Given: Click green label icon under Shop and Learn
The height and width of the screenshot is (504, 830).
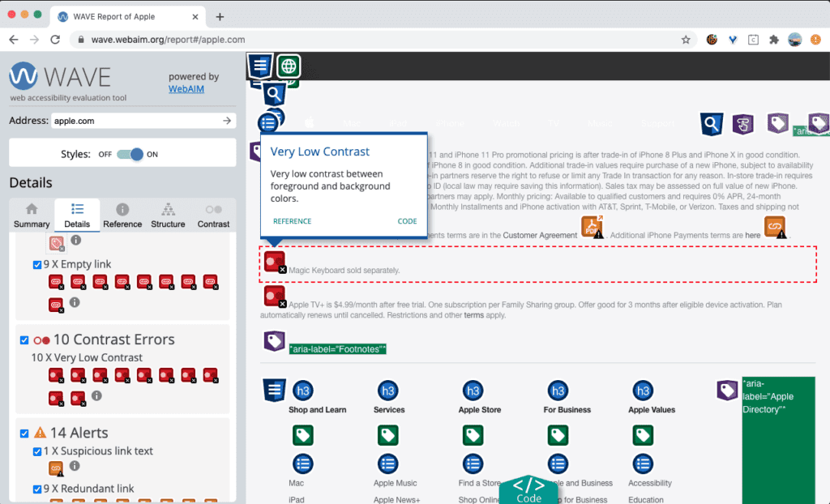Looking at the screenshot, I should tap(303, 436).
